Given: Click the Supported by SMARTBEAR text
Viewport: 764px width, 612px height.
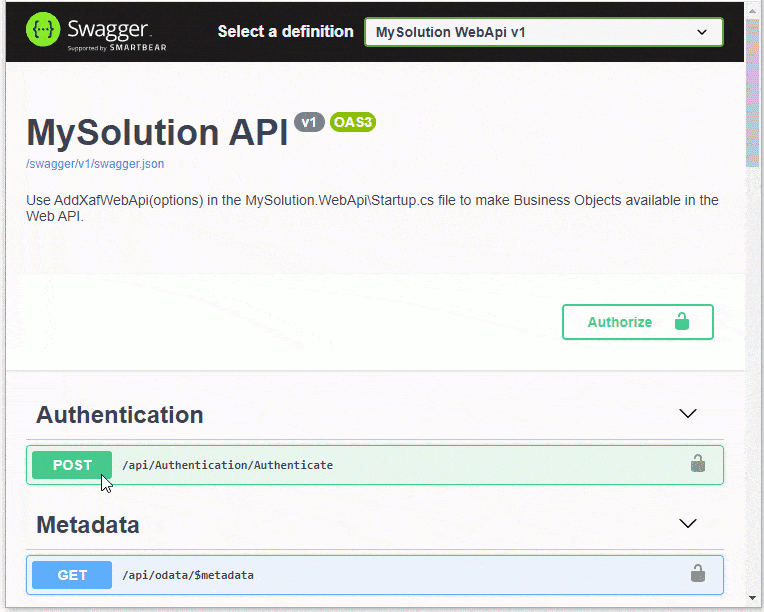Looking at the screenshot, I should tap(117, 48).
